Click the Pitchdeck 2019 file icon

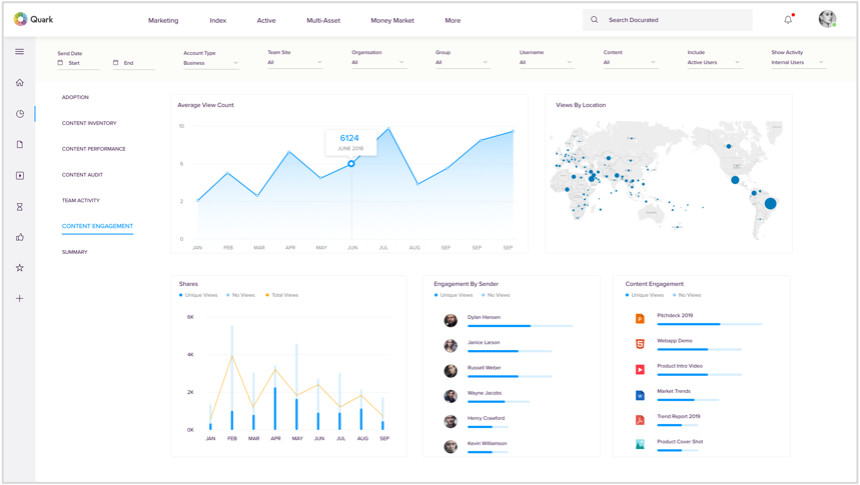click(640, 319)
